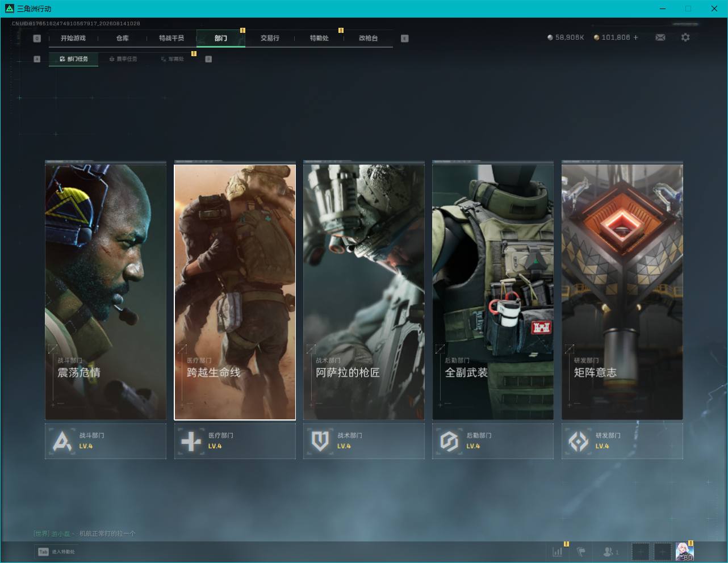Click the 医疗部门 LV.4 panel
The image size is (728, 563).
(235, 441)
